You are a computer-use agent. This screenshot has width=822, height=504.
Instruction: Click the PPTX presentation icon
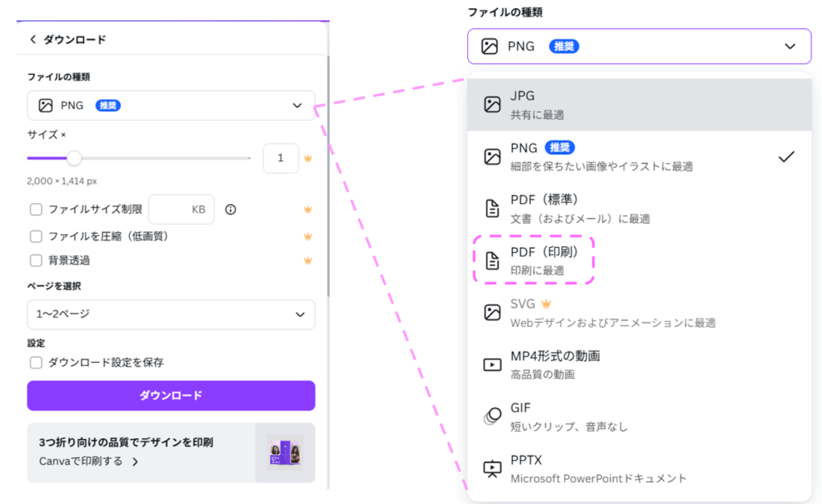click(491, 469)
